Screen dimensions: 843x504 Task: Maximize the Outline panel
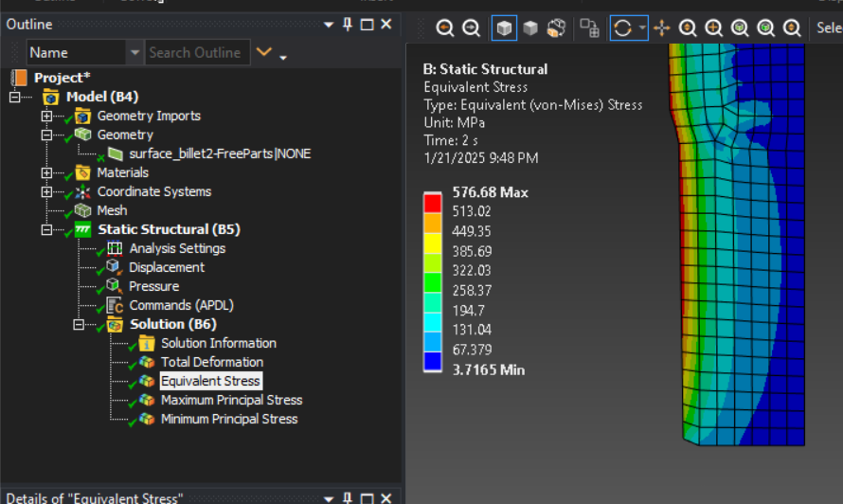coord(367,25)
